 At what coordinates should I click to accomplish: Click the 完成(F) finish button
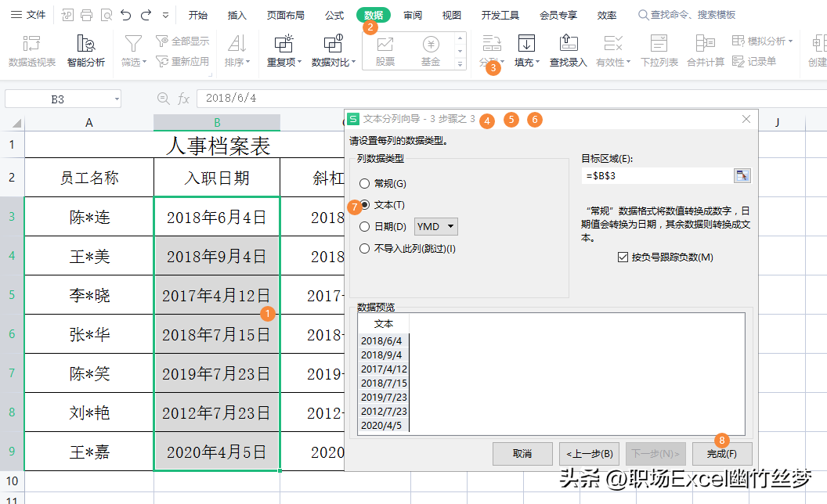pyautogui.click(x=722, y=454)
